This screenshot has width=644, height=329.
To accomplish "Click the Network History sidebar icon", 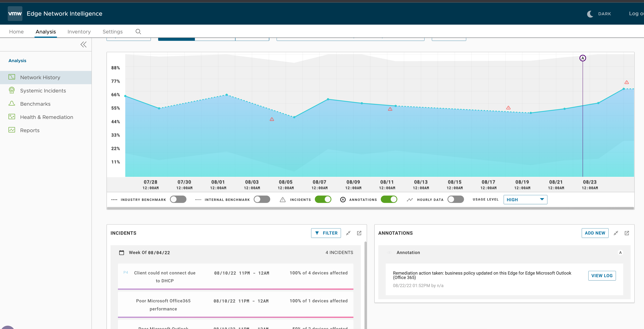I will point(11,77).
